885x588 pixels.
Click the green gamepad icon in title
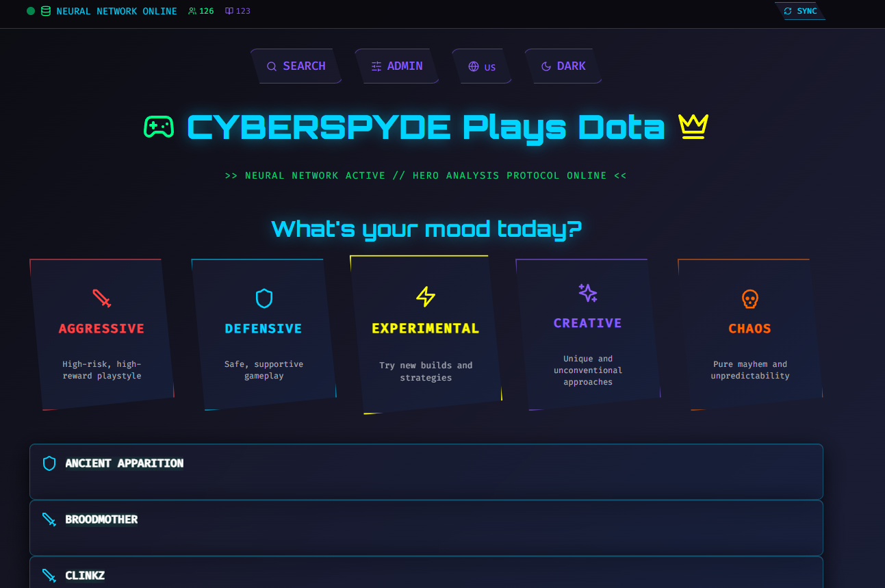(x=159, y=127)
